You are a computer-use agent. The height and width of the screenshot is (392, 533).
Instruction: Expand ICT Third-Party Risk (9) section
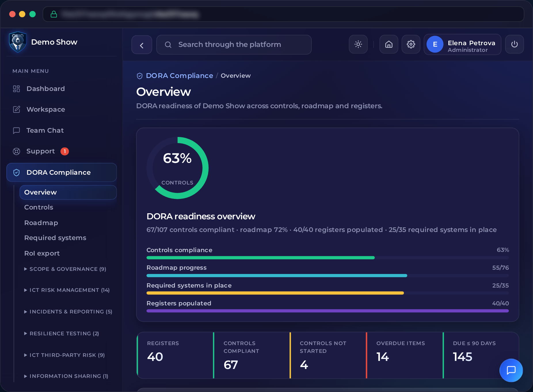(64, 355)
